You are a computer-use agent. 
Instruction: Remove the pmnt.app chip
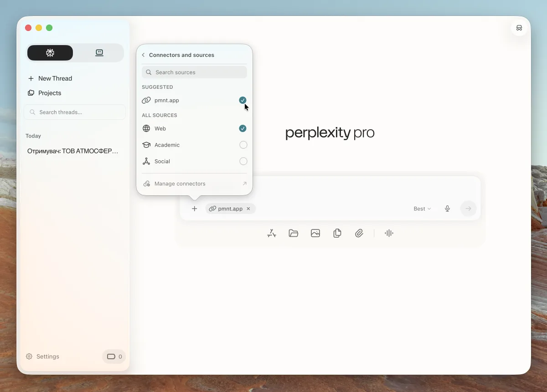[248, 209]
